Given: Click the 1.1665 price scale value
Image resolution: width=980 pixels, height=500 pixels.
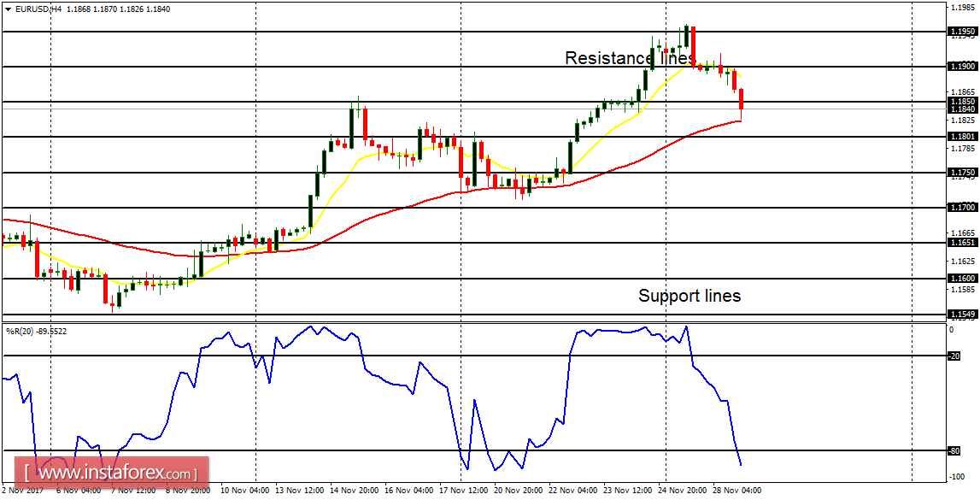Looking at the screenshot, I should (961, 232).
